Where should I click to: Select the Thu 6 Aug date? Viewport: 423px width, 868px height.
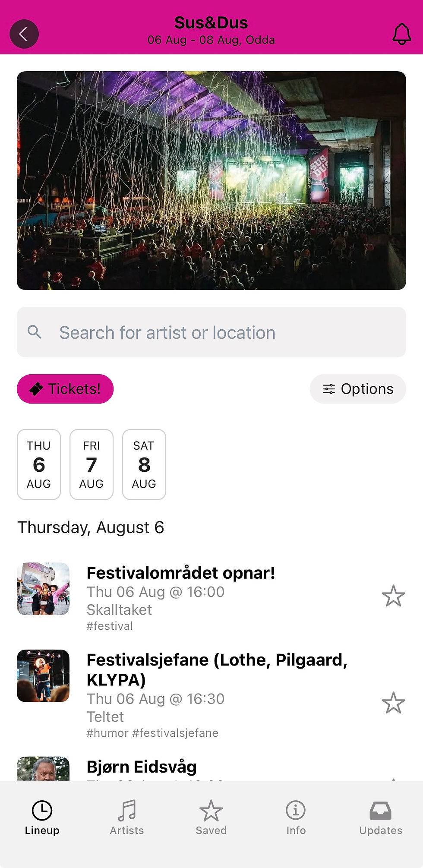tap(39, 464)
